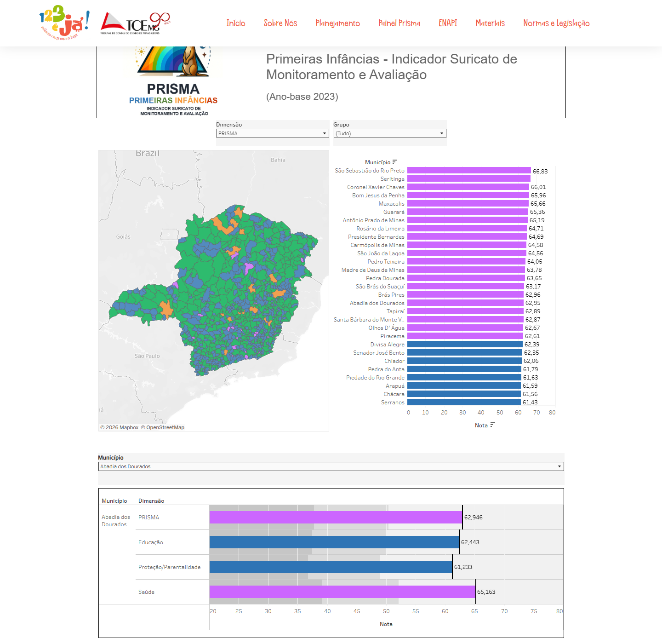Sort by Município using the sort icon
662x644 pixels.
tap(394, 162)
